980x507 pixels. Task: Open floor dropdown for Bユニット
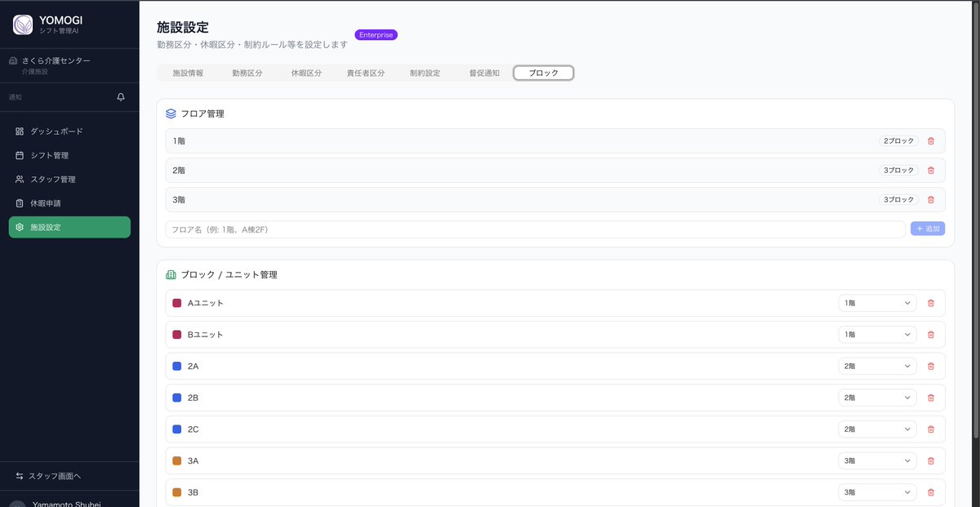point(878,335)
